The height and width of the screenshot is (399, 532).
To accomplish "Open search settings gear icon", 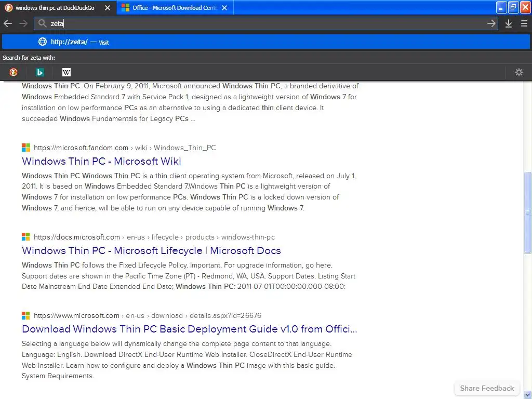I will point(519,72).
